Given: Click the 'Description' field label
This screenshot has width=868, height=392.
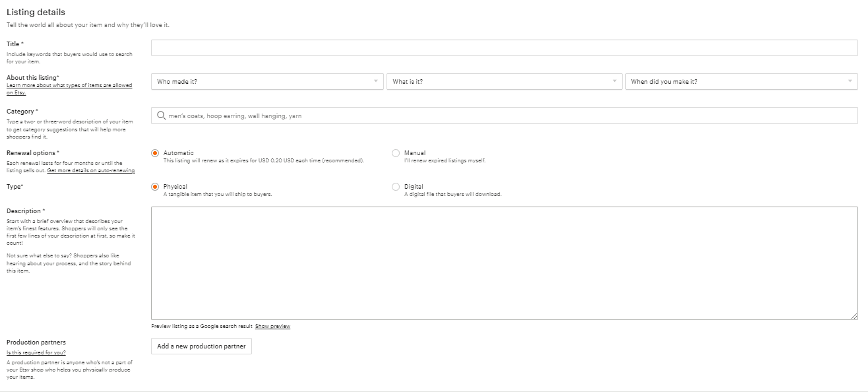Looking at the screenshot, I should 24,211.
